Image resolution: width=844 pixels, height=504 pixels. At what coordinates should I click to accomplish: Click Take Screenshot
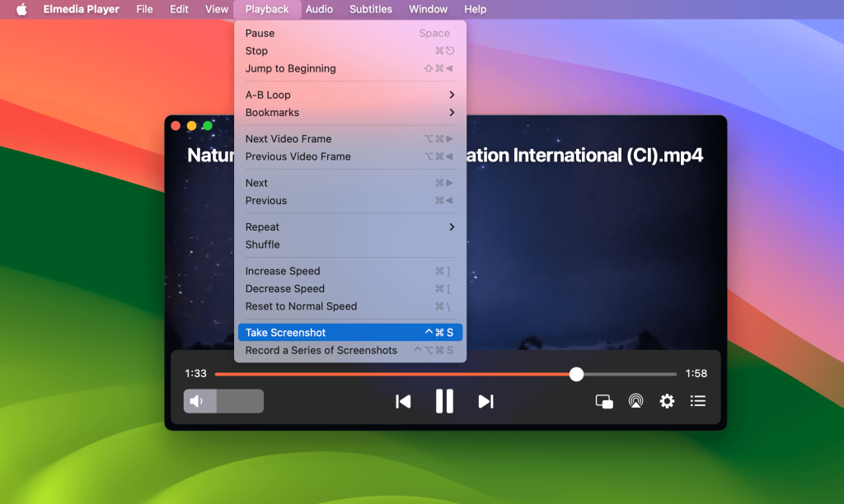(x=349, y=333)
